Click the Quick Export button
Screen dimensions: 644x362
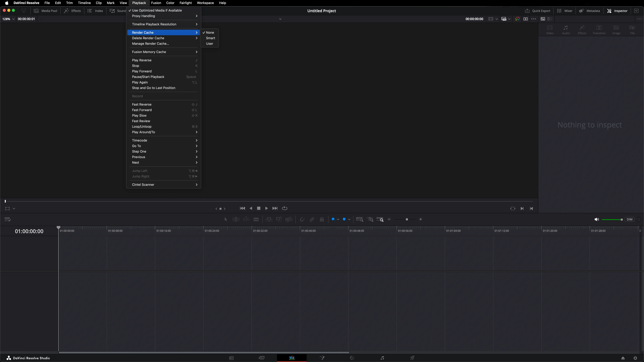(537, 11)
